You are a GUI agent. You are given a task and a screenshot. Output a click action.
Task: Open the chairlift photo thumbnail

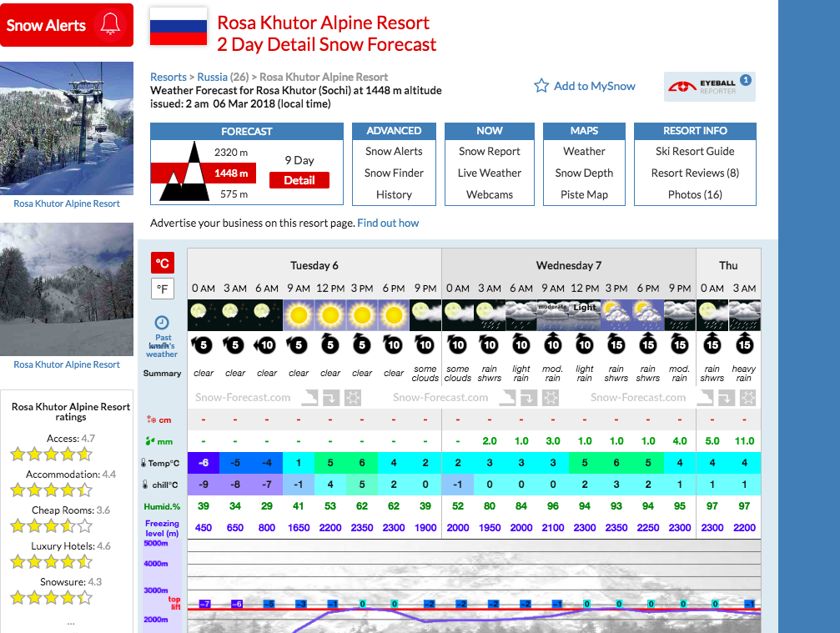coord(67,128)
